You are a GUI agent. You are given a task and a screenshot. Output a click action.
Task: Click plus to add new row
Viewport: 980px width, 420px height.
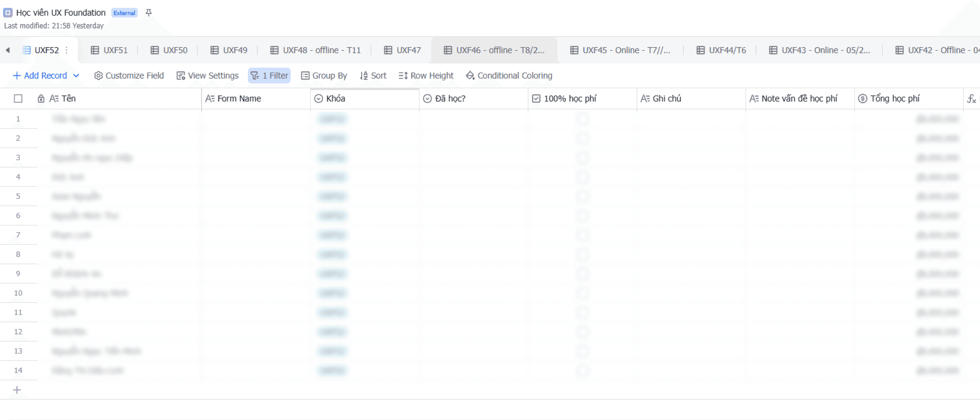17,390
